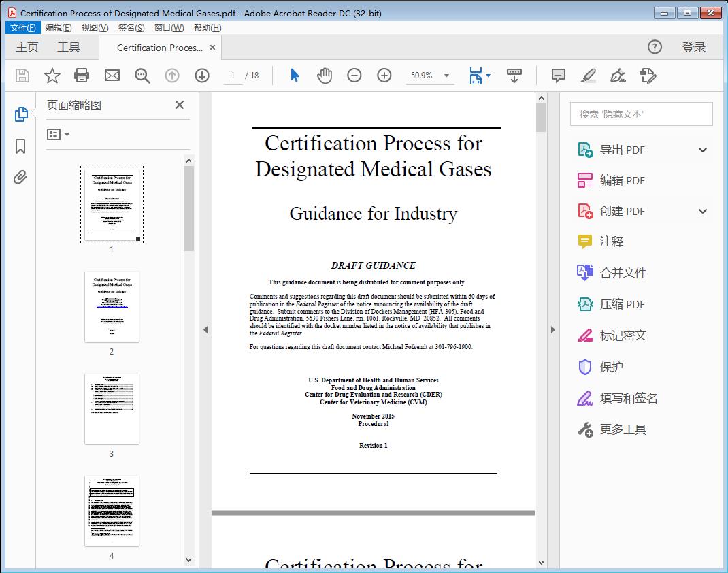
Task: Open the zoom percentage dropdown showing 50.9%
Action: (x=430, y=76)
